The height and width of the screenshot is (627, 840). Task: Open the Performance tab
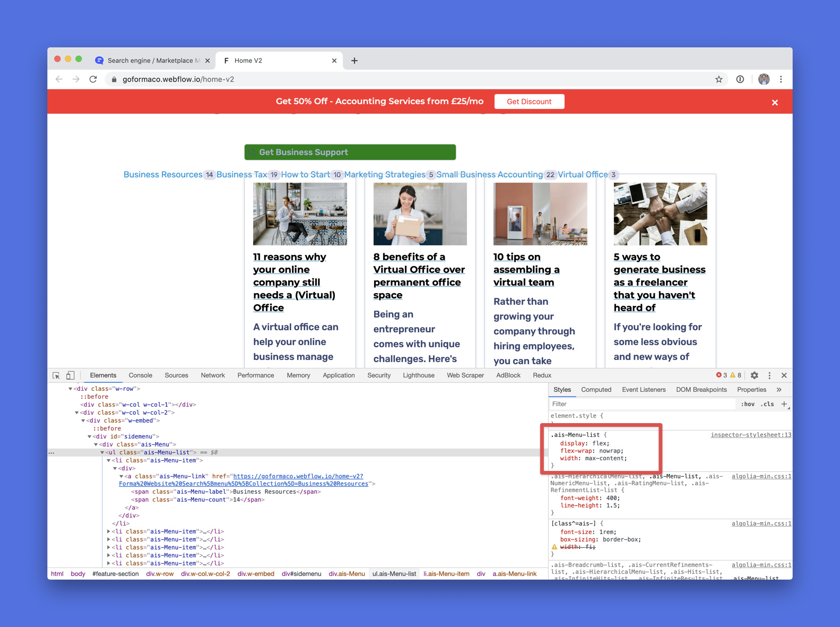[256, 375]
